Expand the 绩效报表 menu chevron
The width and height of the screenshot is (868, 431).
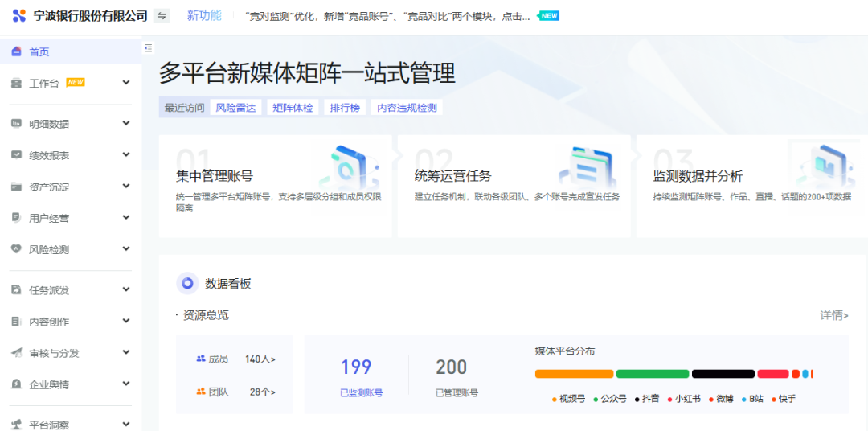126,154
